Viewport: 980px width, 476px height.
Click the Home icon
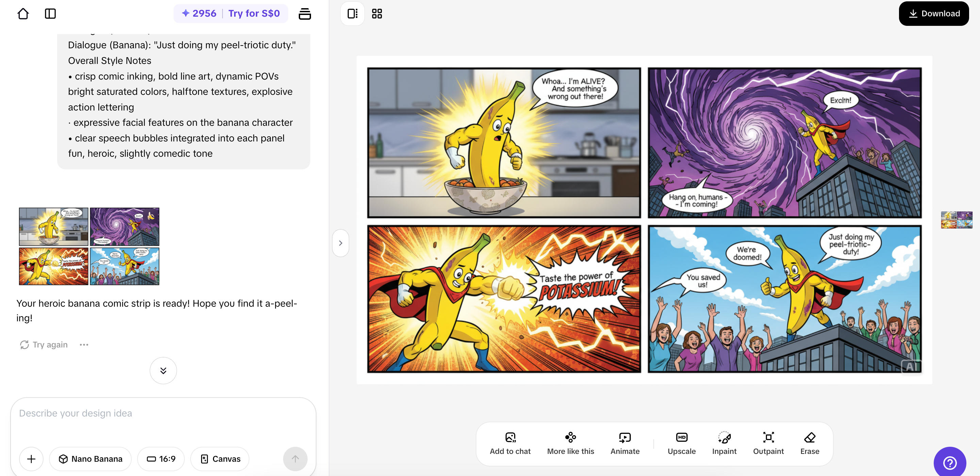[x=23, y=14]
